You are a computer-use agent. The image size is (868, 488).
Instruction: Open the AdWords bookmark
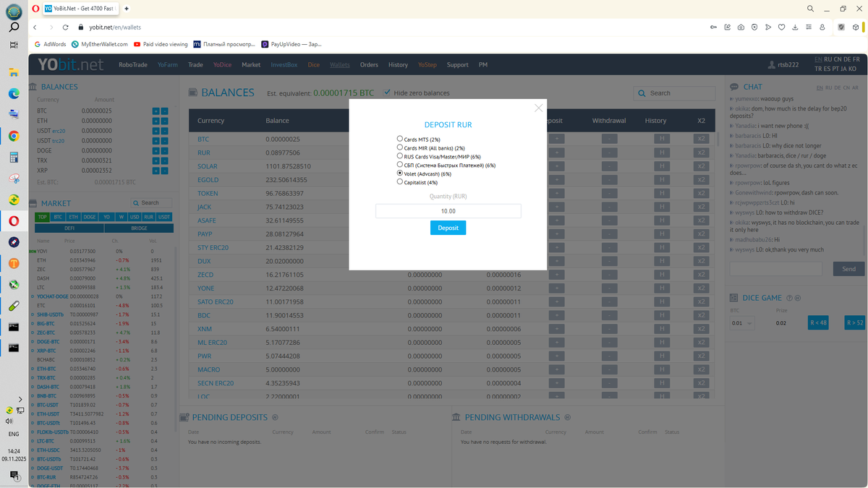[x=50, y=44]
